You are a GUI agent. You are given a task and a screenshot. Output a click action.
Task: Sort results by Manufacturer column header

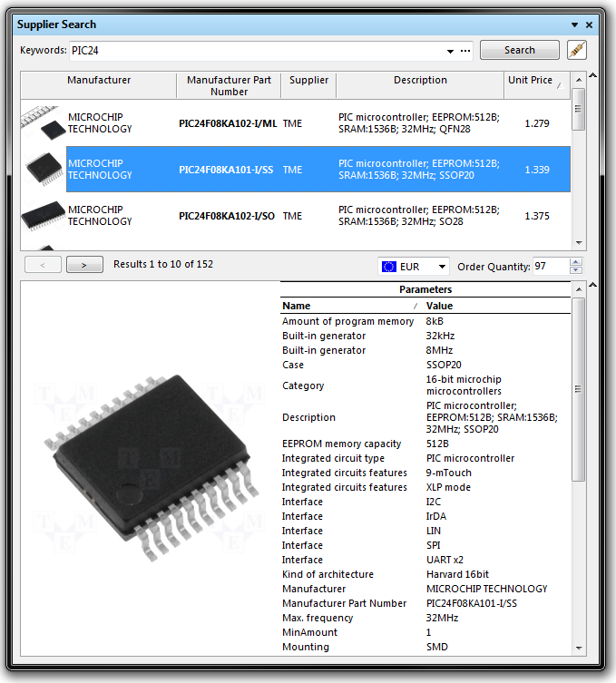[99, 85]
